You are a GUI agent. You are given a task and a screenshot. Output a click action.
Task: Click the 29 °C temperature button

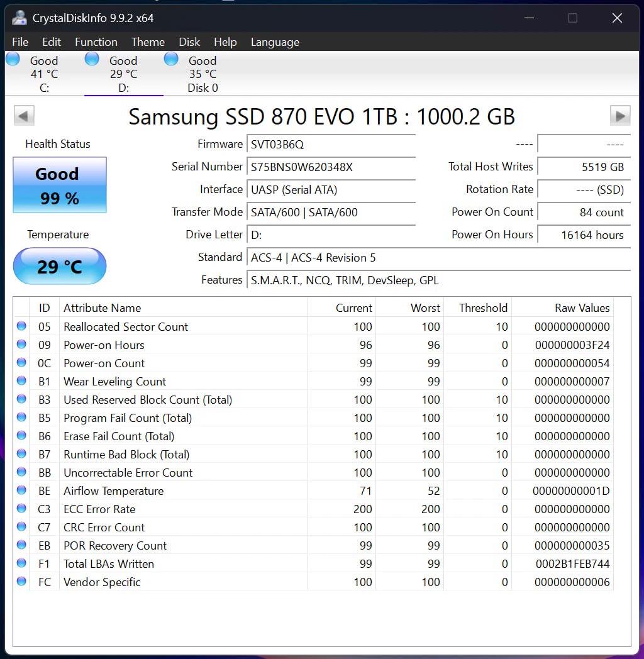coord(59,266)
